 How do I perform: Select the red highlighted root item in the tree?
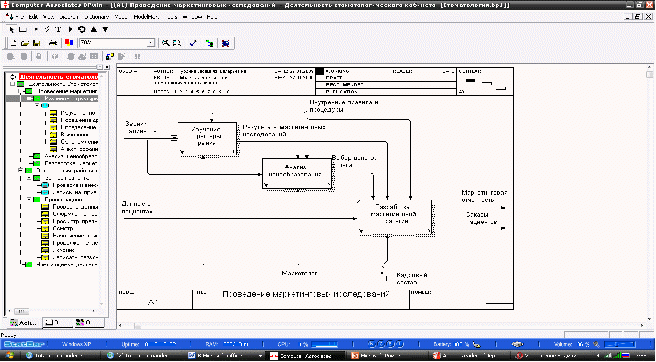[58, 77]
